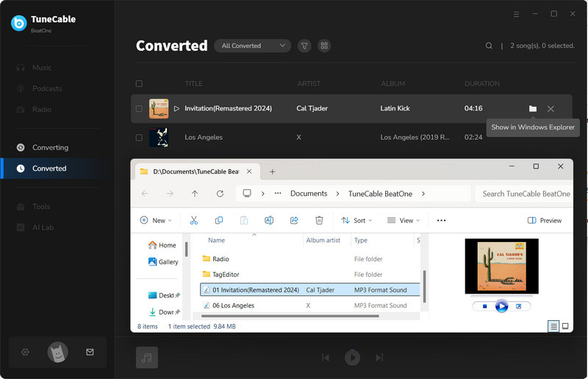Screen dimensions: 588x379
Task: Open the Podcasts section in sidebar
Action: 40,88
